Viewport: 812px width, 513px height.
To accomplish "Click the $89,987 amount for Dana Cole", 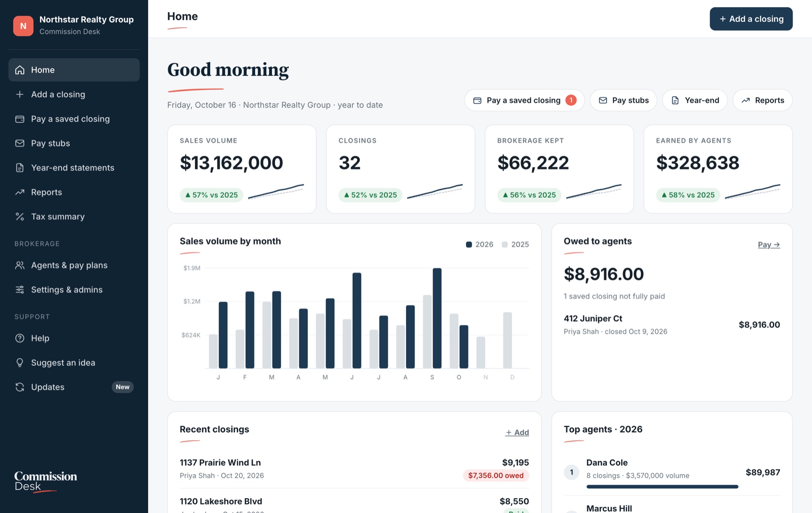I will 763,472.
